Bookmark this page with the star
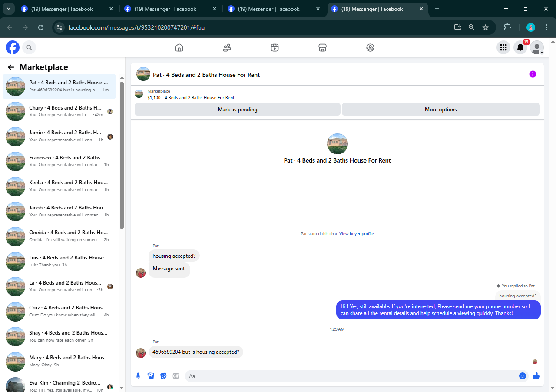556x392 pixels. click(486, 27)
